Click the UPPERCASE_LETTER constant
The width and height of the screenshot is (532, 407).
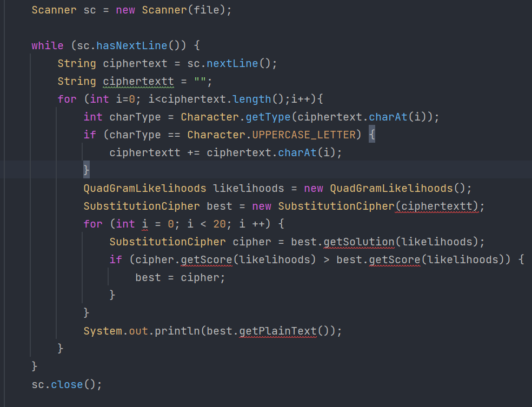point(304,135)
